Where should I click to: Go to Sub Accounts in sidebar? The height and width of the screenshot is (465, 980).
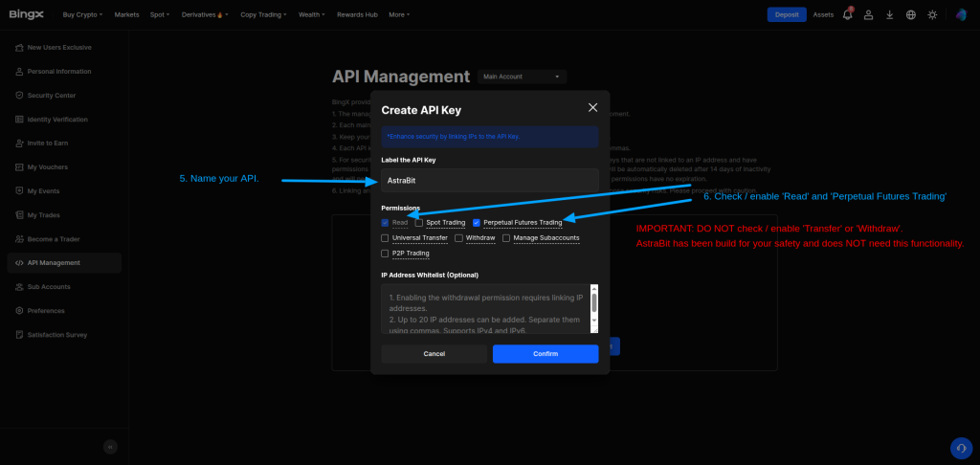(49, 286)
